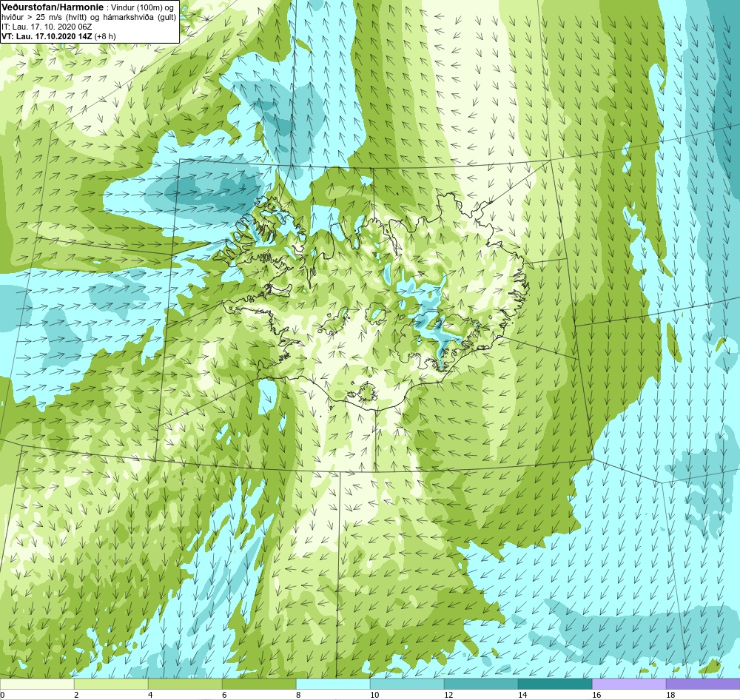Click the light green 2–4 m/s legend swatch
Screen dimensions: 740x700
(111, 684)
